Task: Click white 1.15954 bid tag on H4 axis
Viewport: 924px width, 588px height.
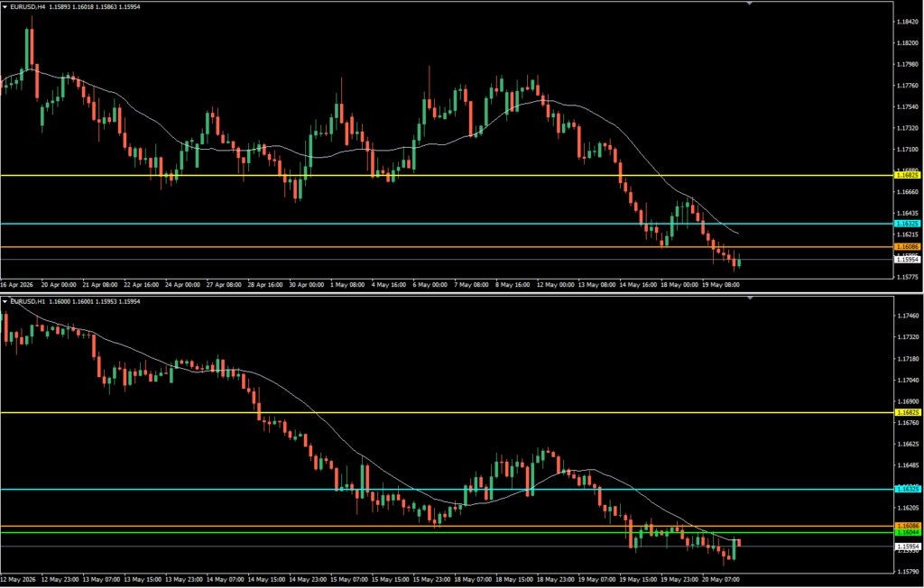Action: point(908,259)
